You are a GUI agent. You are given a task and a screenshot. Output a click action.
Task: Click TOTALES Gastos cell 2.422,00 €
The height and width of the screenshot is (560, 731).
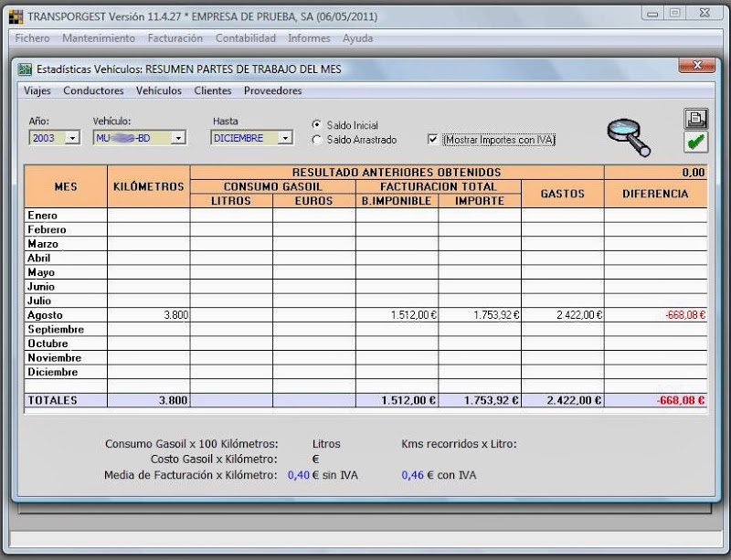click(x=563, y=400)
